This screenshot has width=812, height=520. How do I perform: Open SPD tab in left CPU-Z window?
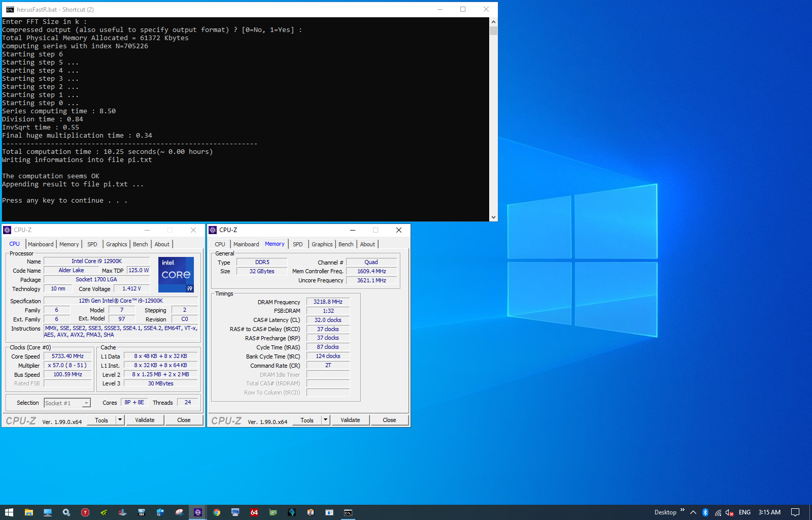[x=92, y=244]
